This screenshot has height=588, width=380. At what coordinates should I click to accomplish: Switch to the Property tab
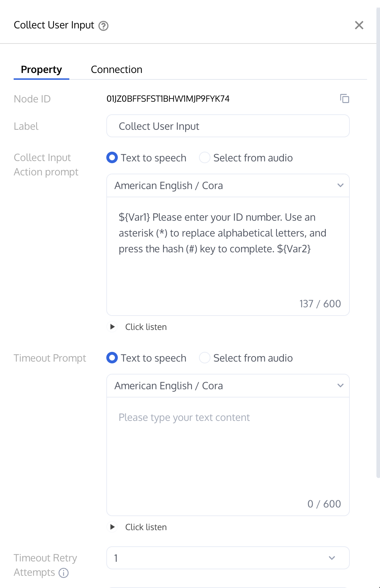41,69
